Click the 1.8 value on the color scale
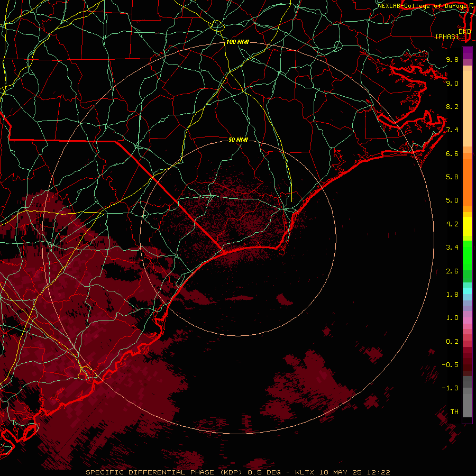This screenshot has height=476, width=476. click(x=452, y=295)
